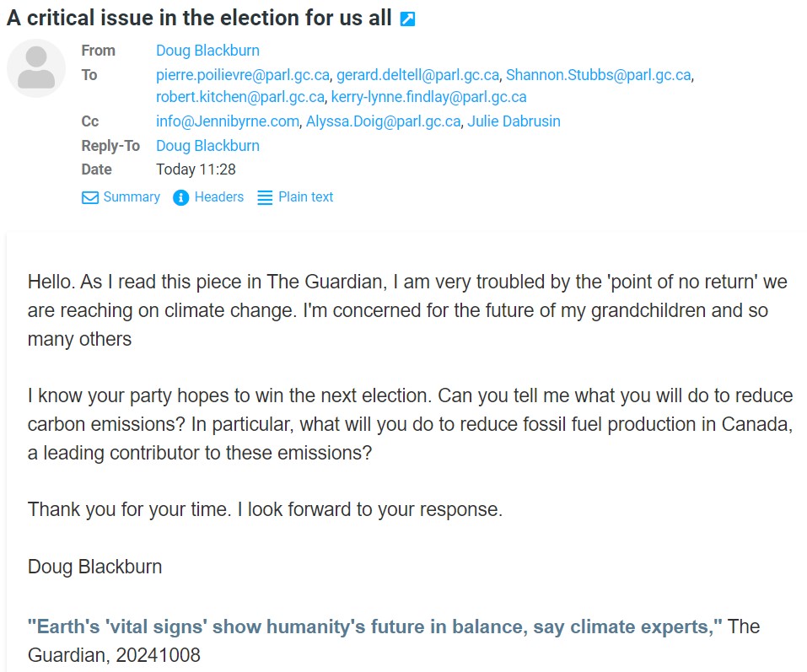807x672 pixels.
Task: Click the Summary envelope icon
Action: [90, 198]
